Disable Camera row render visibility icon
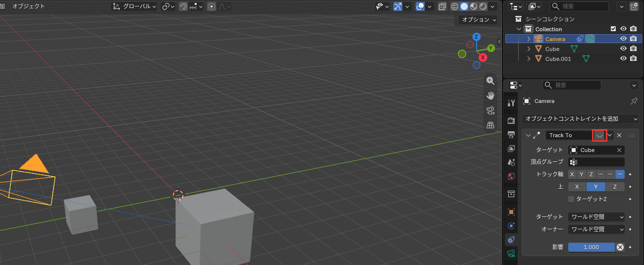644x265 pixels. [633, 39]
